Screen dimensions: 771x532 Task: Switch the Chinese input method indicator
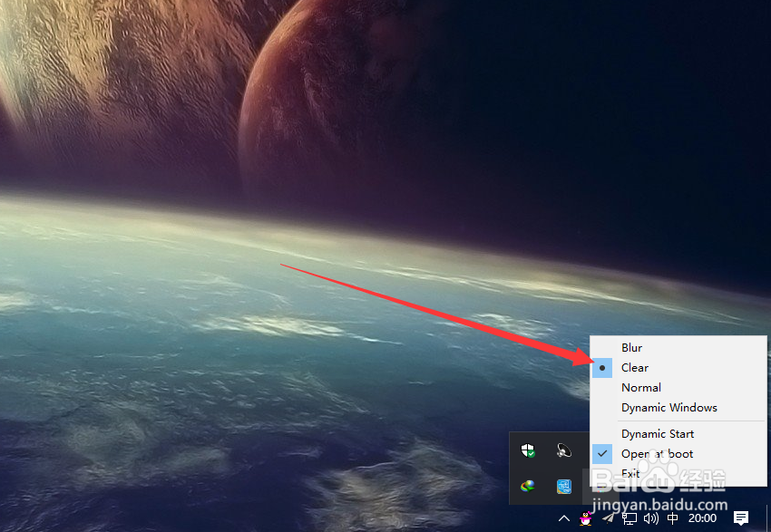[673, 518]
